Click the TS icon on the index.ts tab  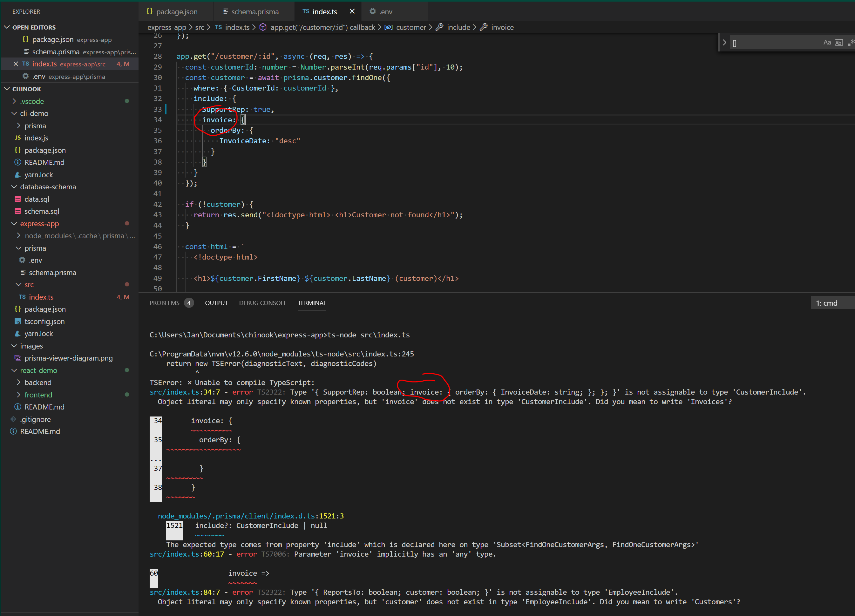tap(306, 12)
